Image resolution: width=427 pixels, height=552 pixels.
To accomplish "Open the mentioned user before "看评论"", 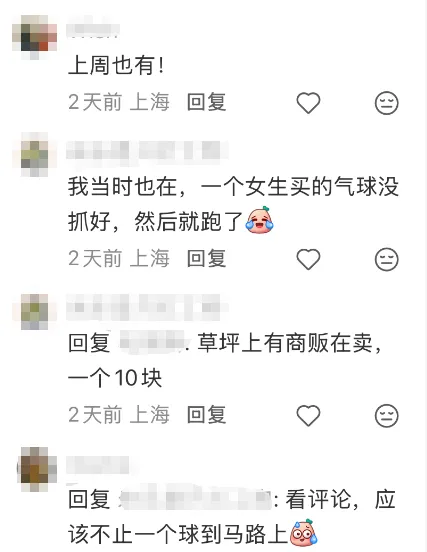I will pyautogui.click(x=195, y=498).
